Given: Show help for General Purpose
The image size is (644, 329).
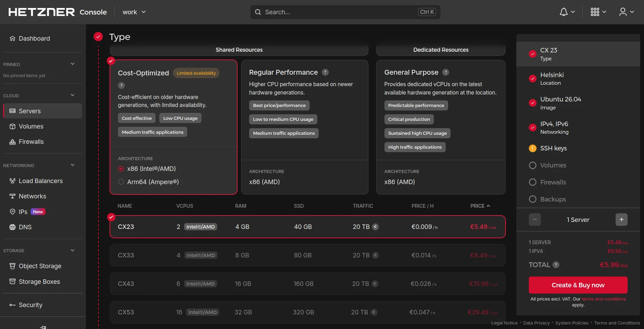Looking at the screenshot, I should (x=446, y=72).
